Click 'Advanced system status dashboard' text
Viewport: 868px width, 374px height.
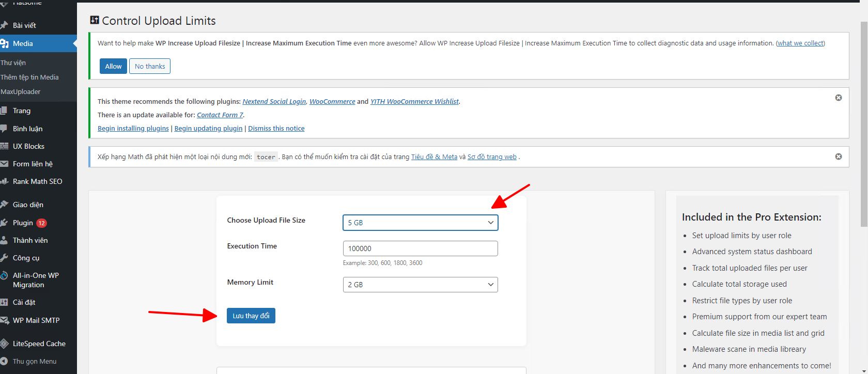tap(752, 252)
